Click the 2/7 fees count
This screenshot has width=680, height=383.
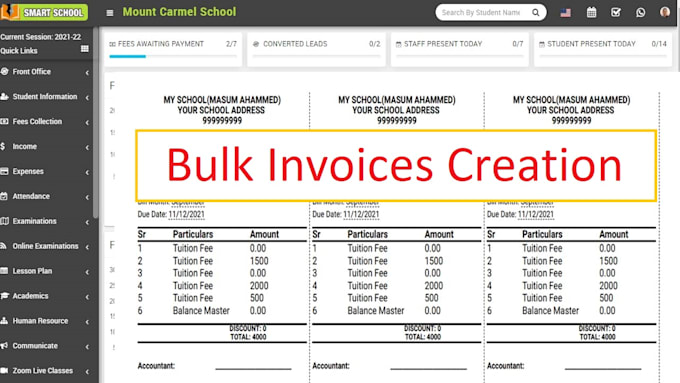pos(231,44)
